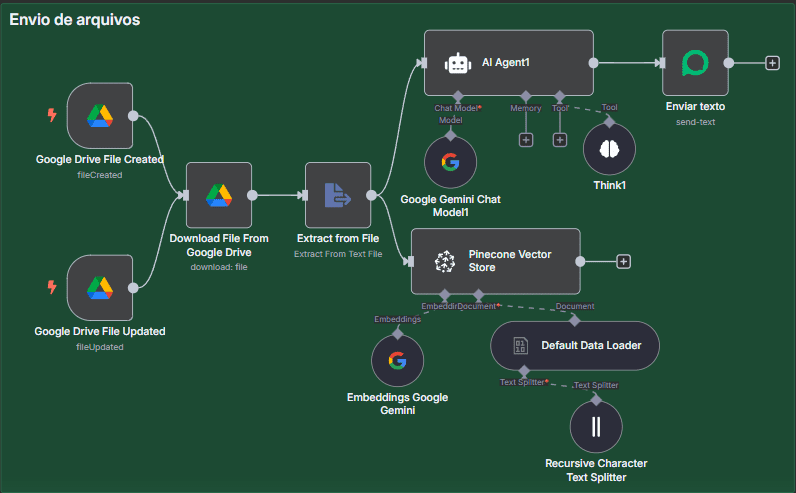796x493 pixels.
Task: Open the Extract from File node
Action: click(x=338, y=195)
